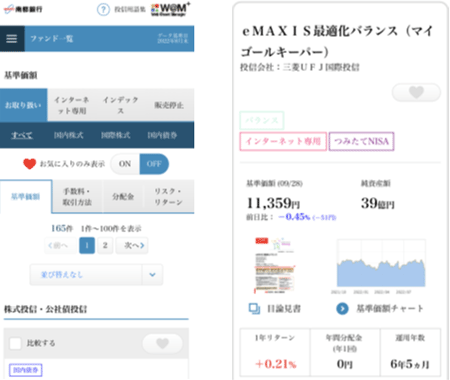
Task: Open the 基準価額チャート link
Action: click(390, 309)
